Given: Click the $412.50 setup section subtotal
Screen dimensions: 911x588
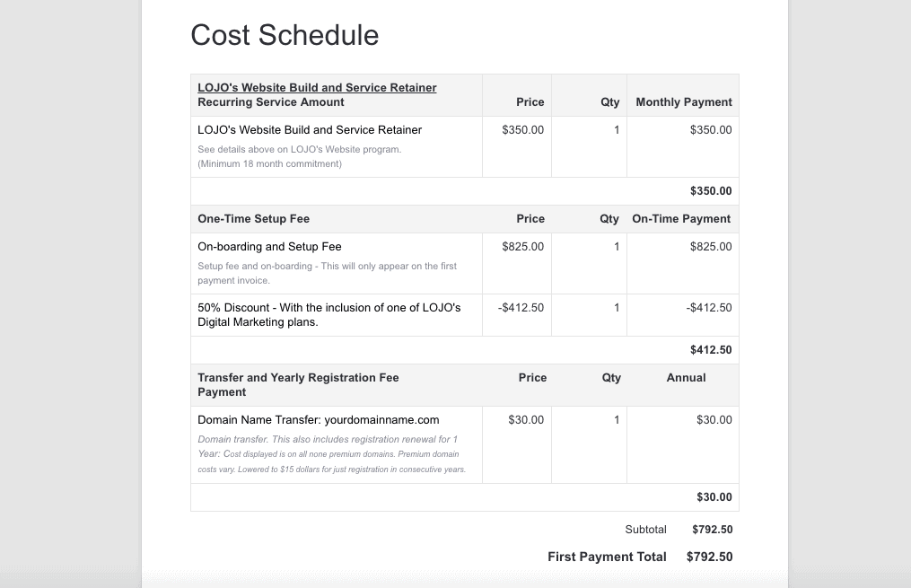Looking at the screenshot, I should click(x=710, y=350).
